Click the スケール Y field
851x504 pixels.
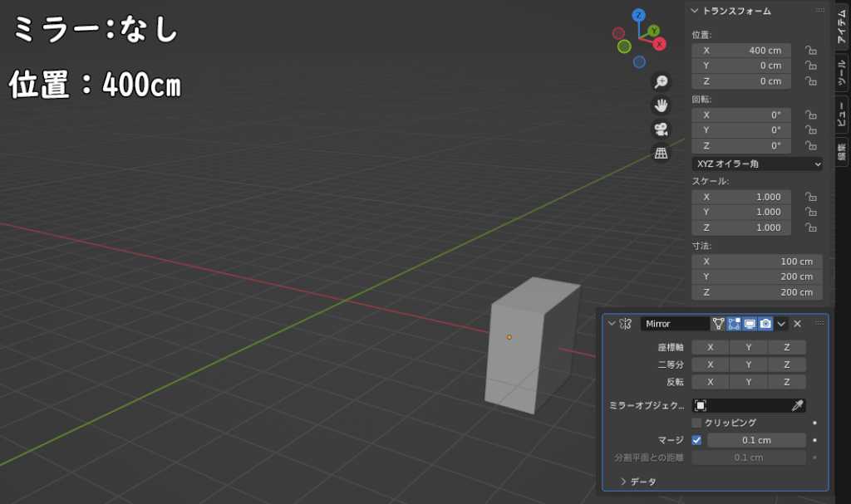coord(741,212)
